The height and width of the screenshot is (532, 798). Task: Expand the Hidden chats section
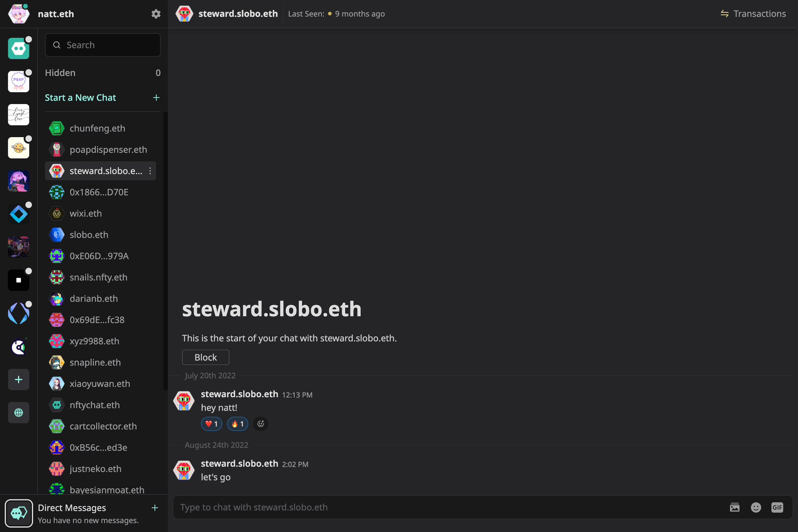click(x=103, y=73)
